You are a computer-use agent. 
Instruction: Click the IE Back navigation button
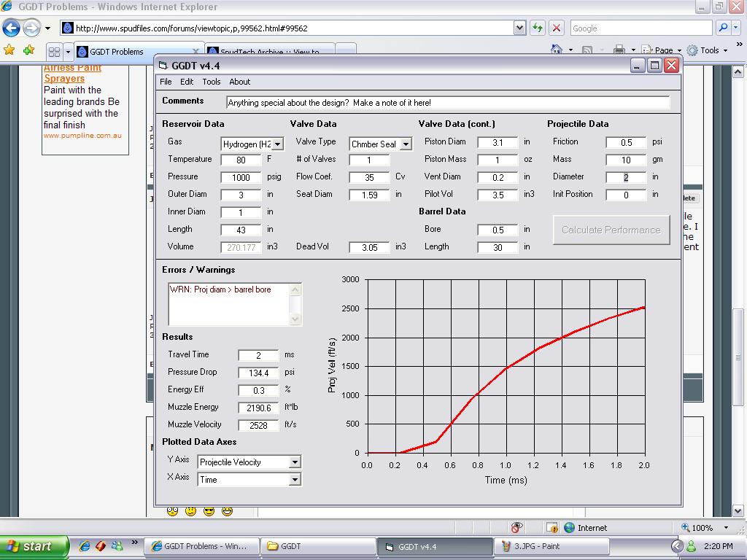(12, 28)
